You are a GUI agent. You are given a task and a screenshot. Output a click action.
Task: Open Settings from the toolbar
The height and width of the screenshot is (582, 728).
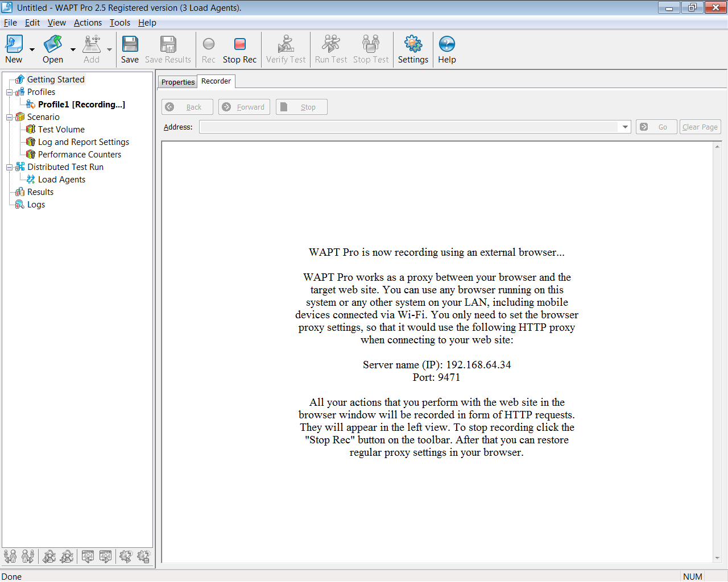coord(413,49)
